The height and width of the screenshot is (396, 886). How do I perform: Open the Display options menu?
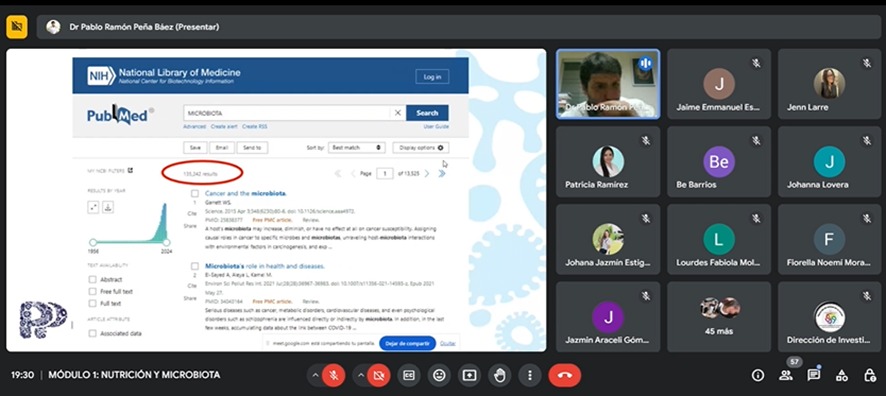[421, 147]
